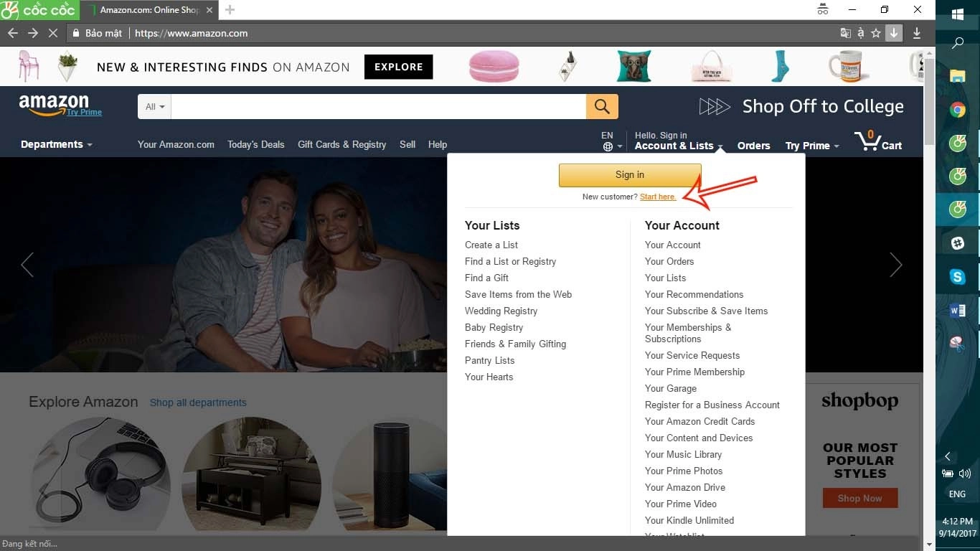Image resolution: width=980 pixels, height=551 pixels.
Task: Expand the hidden system tray chevron
Action: [948, 456]
